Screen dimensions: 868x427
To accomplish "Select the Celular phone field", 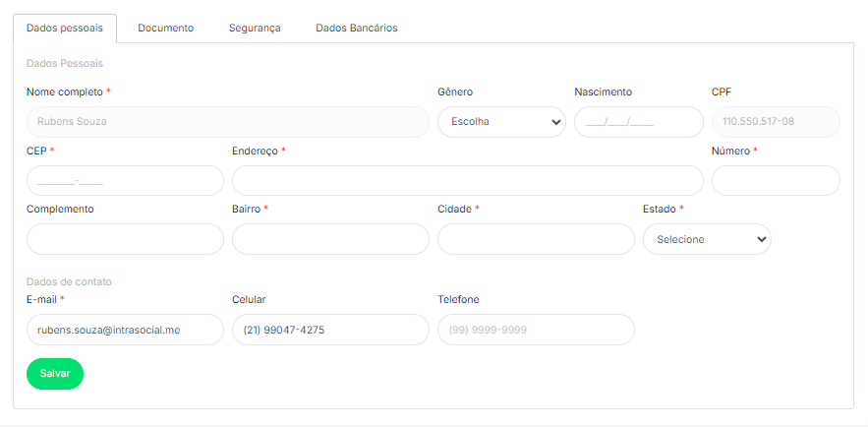I will pyautogui.click(x=330, y=330).
